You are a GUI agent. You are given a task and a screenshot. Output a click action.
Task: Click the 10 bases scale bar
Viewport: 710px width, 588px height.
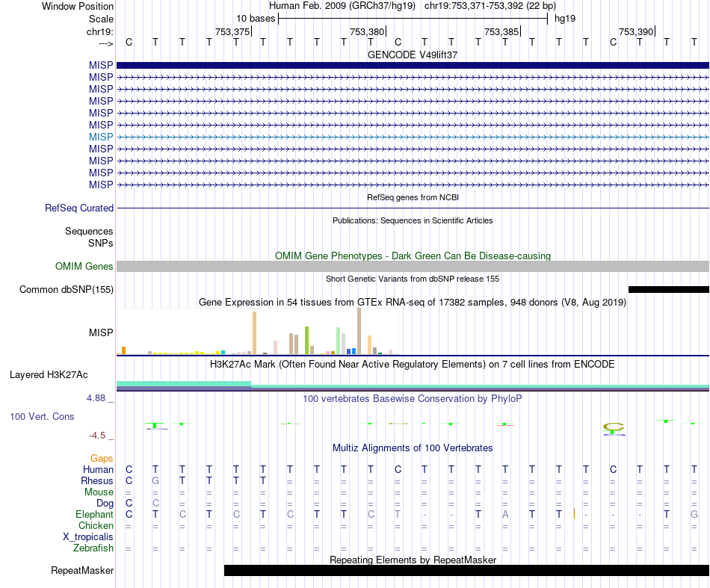point(413,19)
